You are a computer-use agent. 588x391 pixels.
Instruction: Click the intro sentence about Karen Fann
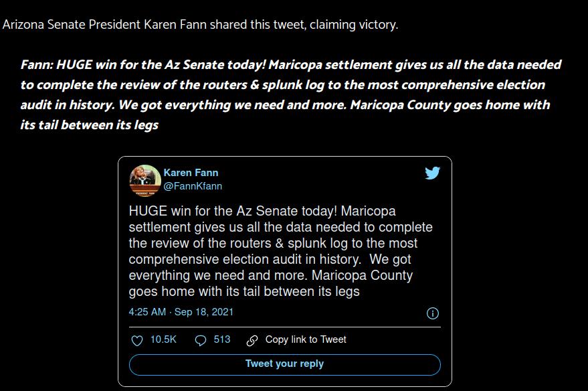point(200,25)
